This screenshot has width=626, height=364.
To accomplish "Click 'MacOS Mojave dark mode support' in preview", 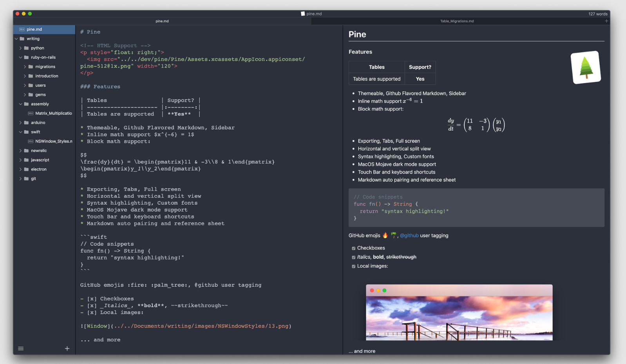I will (397, 164).
